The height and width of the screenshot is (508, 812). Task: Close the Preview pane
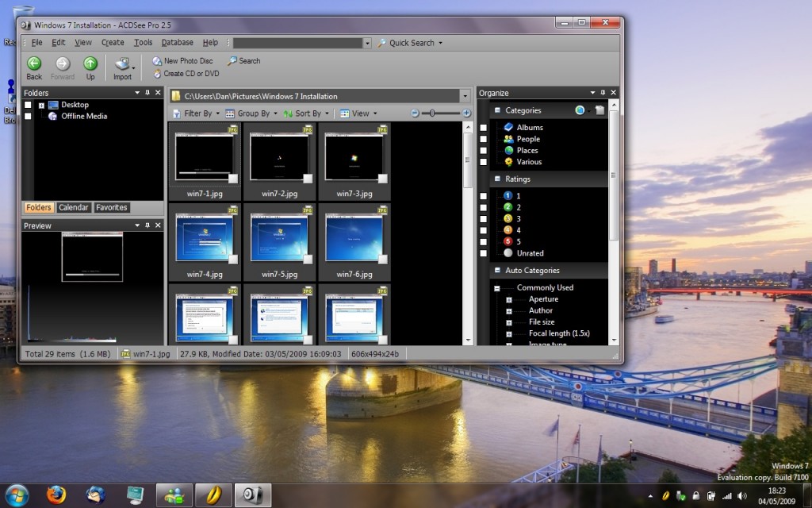pyautogui.click(x=158, y=225)
